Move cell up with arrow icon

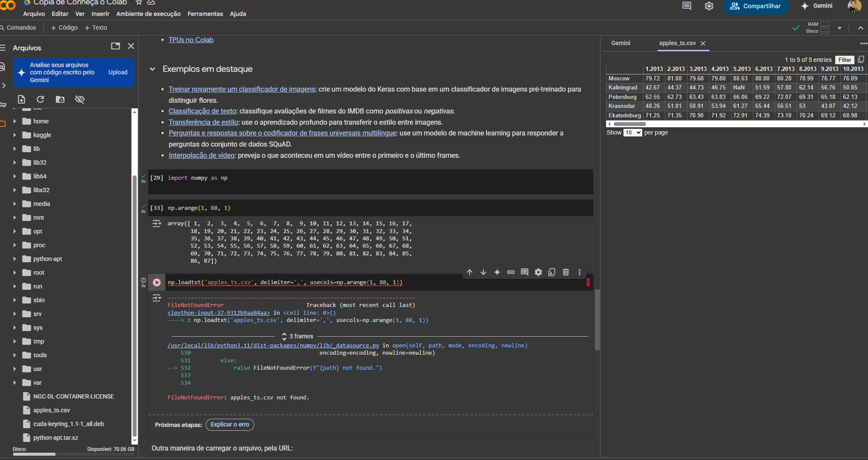[x=469, y=272]
